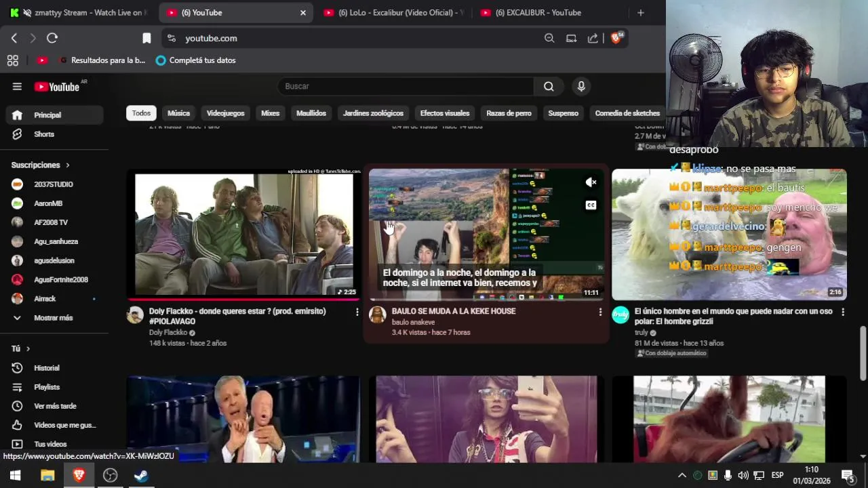Open the agusdelusion subscription
868x488 pixels.
54,260
